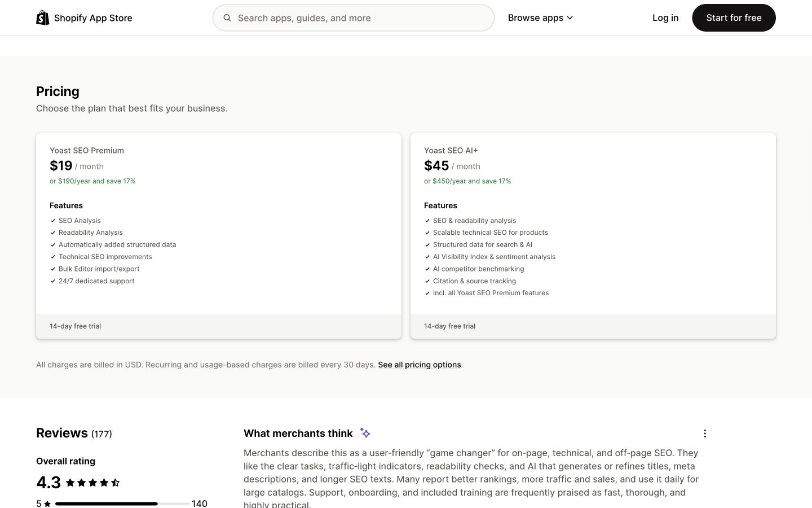The image size is (812, 508).
Task: Expand the Browse apps dropdown
Action: (x=540, y=18)
